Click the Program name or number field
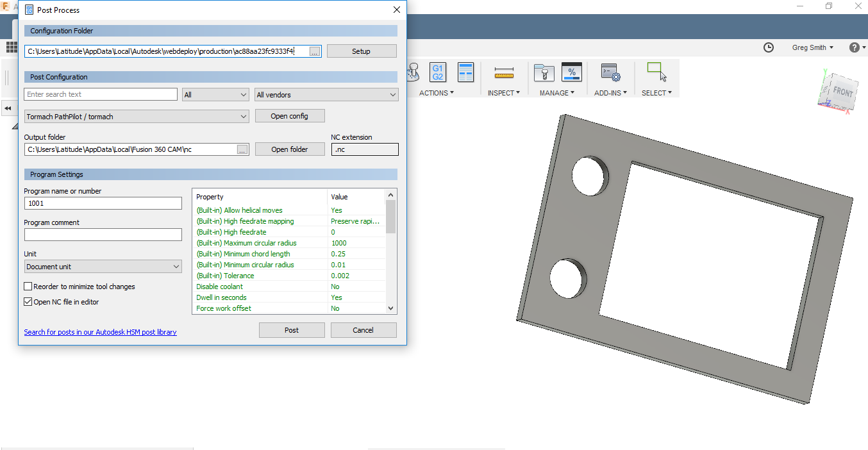 (103, 203)
